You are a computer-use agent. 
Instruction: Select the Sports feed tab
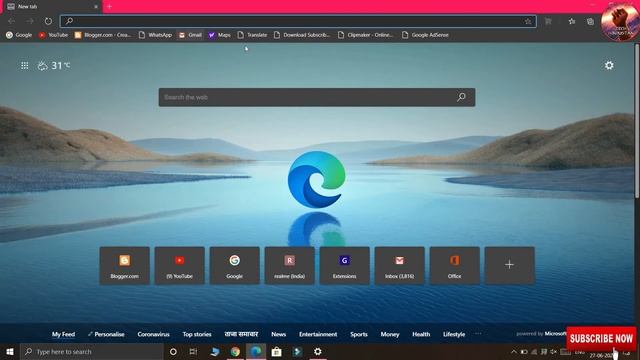pos(359,334)
